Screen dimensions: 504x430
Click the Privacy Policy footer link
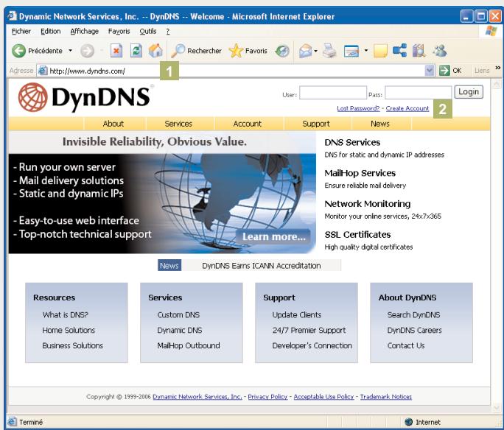pyautogui.click(x=267, y=397)
